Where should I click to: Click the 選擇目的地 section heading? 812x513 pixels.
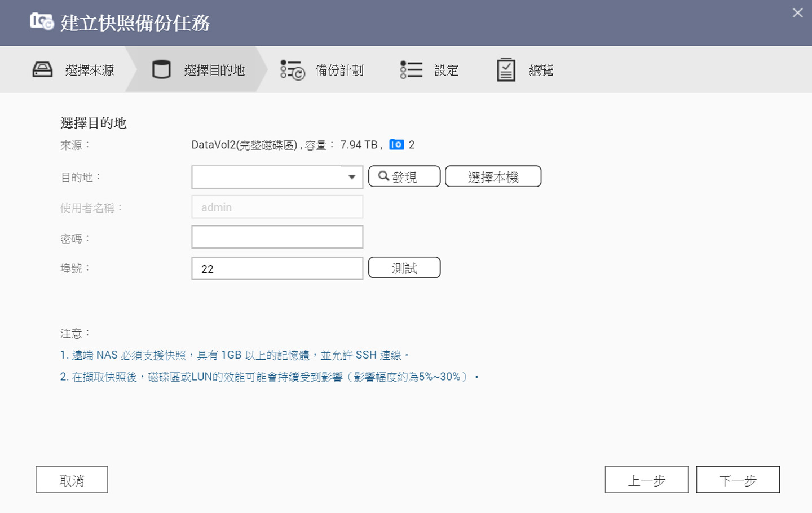[x=94, y=123]
